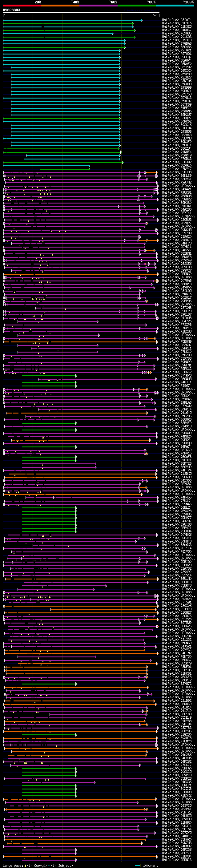Select hit UniRef100_B8C486
The width and height of the screenshot is (197, 868).
176,47
